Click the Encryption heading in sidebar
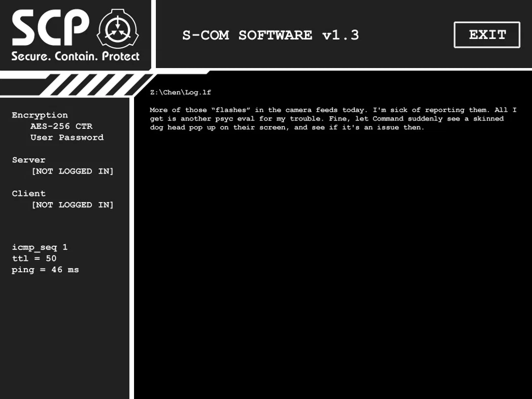Image resolution: width=532 pixels, height=399 pixels. point(40,115)
